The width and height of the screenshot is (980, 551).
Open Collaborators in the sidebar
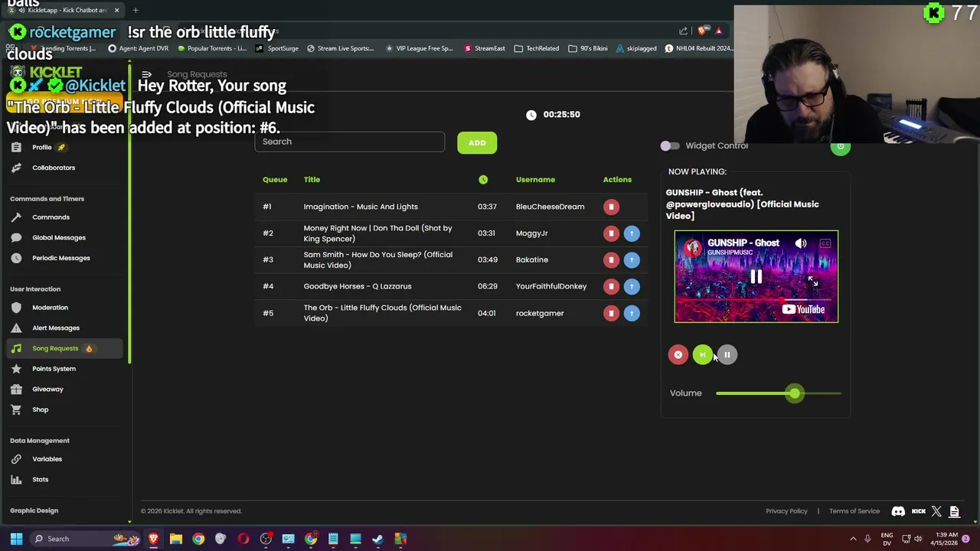tap(54, 168)
